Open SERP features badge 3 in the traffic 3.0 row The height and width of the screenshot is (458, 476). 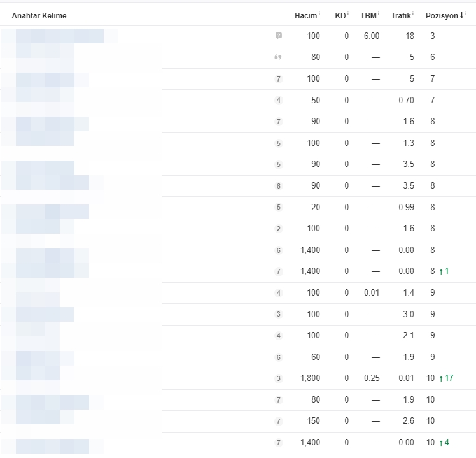point(278,314)
